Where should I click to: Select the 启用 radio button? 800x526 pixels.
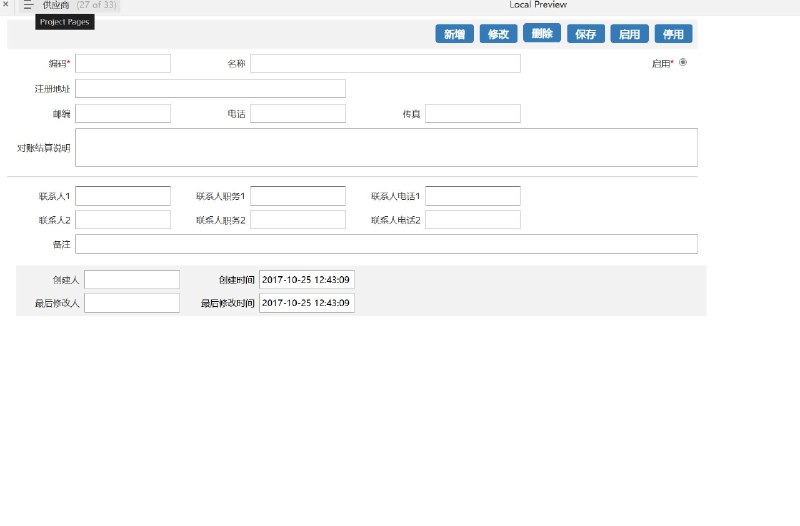click(683, 62)
